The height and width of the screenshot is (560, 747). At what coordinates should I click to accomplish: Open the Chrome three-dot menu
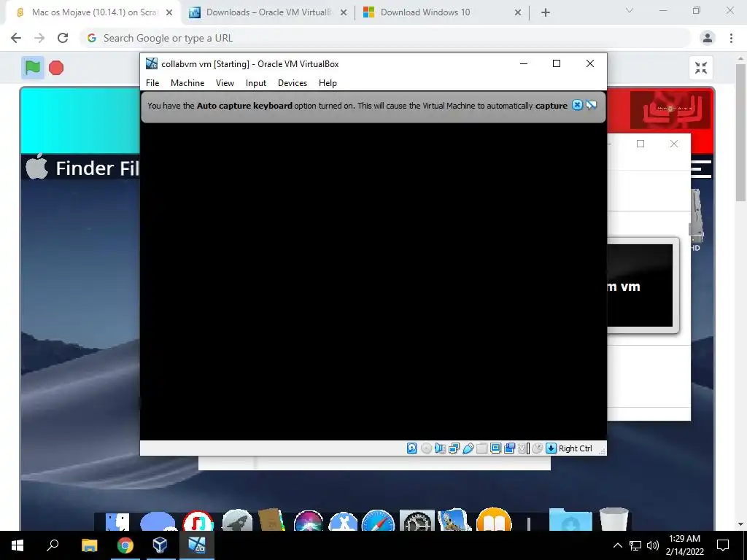click(731, 38)
